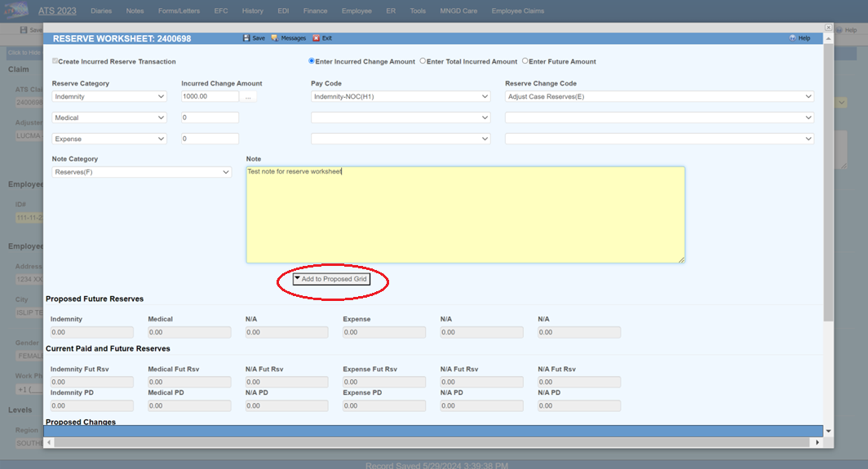Open the Finance menu
The image size is (868, 469).
click(314, 11)
